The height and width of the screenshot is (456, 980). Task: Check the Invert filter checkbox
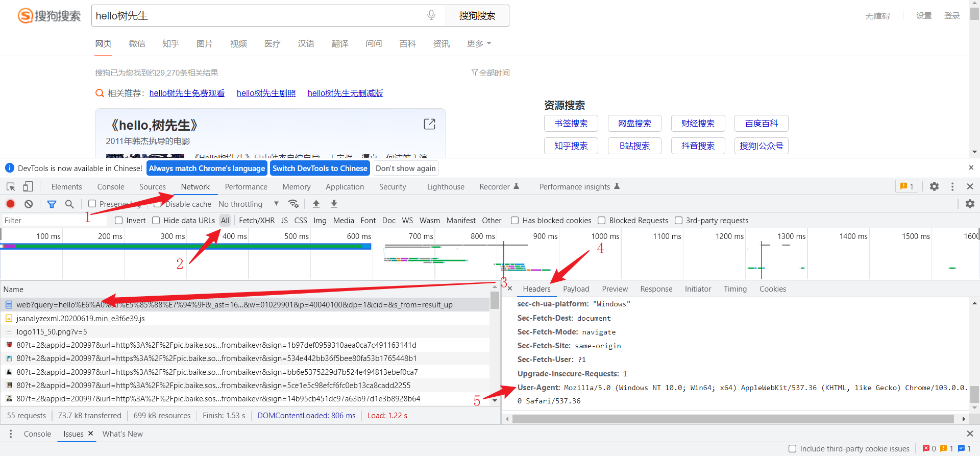pyautogui.click(x=119, y=221)
